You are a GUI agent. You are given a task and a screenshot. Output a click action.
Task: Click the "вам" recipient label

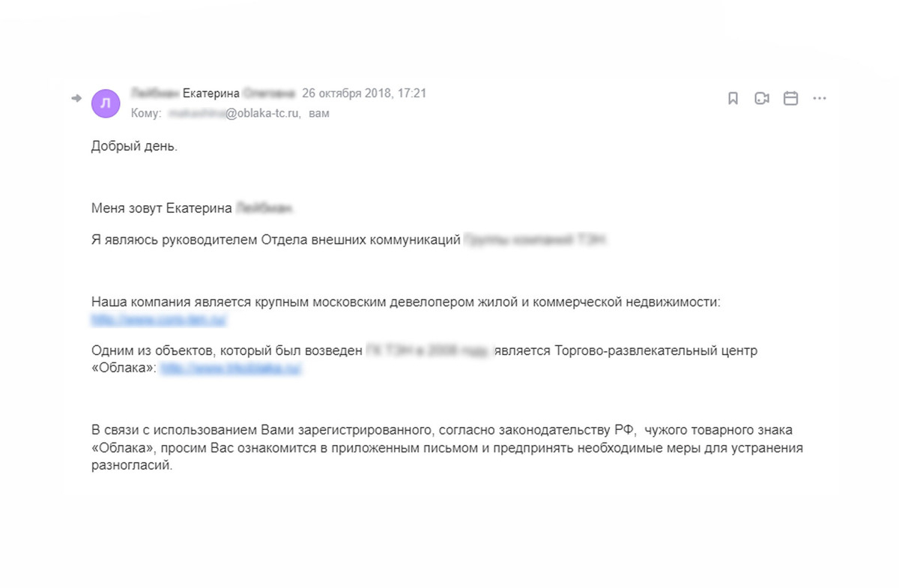tap(319, 114)
